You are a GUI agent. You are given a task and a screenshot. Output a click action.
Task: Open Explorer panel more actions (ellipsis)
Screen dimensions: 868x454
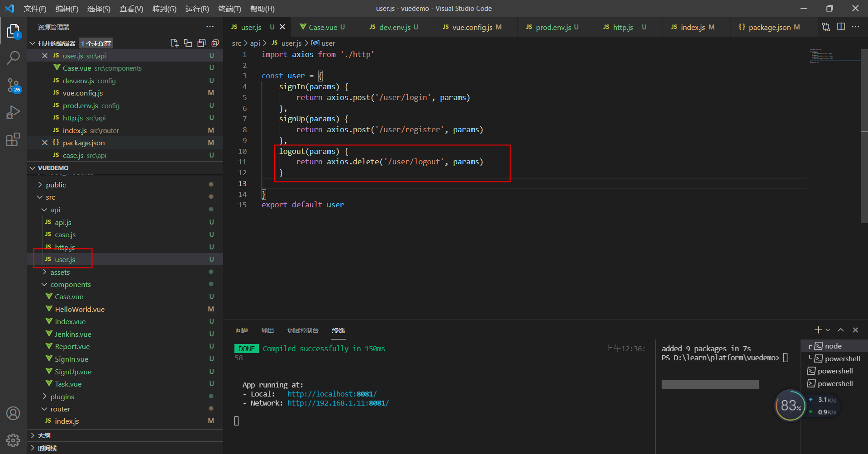pos(210,27)
